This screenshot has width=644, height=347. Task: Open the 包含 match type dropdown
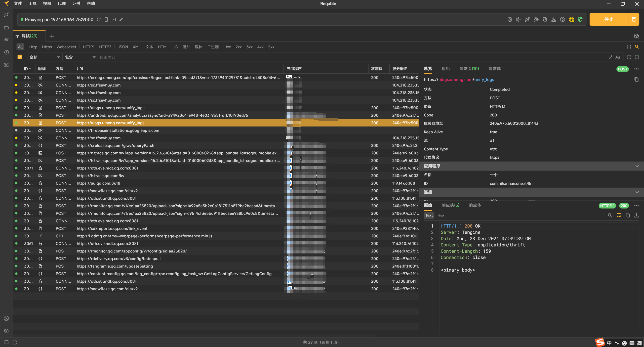pos(80,57)
